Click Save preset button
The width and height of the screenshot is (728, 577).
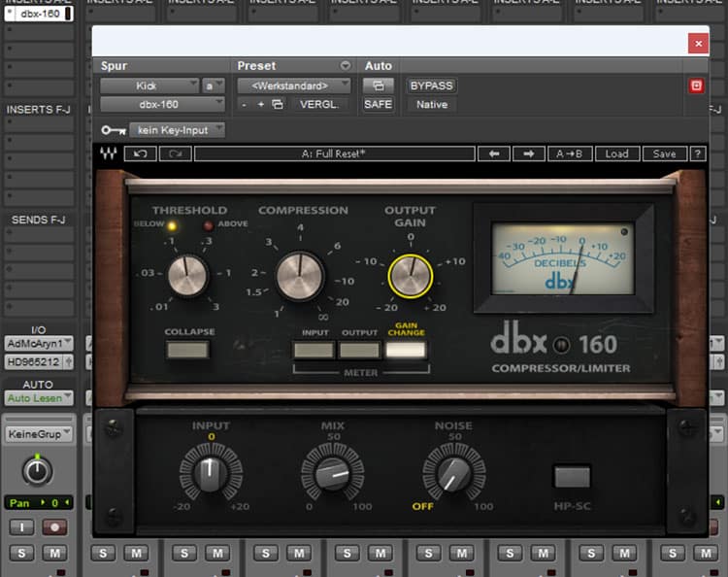[664, 153]
